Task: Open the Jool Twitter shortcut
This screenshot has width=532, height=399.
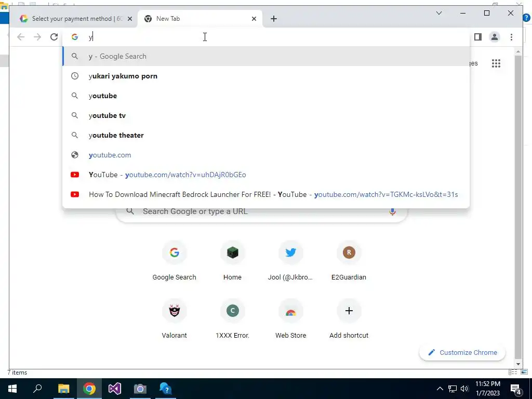Action: [290, 261]
